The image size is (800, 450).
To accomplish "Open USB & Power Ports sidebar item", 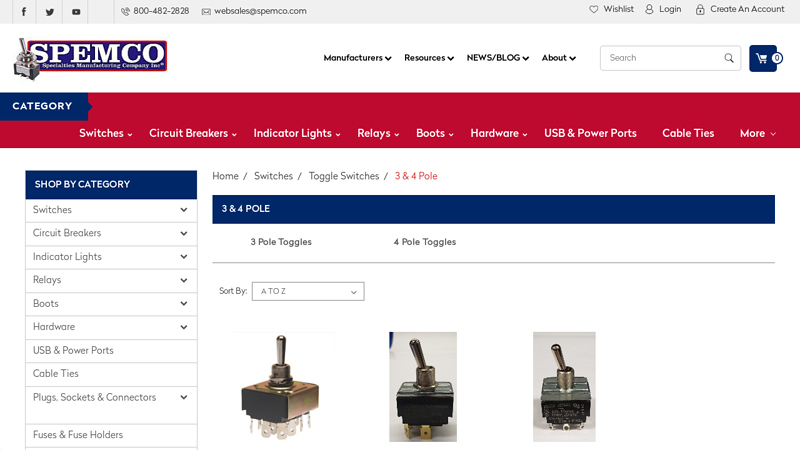I will coord(73,351).
